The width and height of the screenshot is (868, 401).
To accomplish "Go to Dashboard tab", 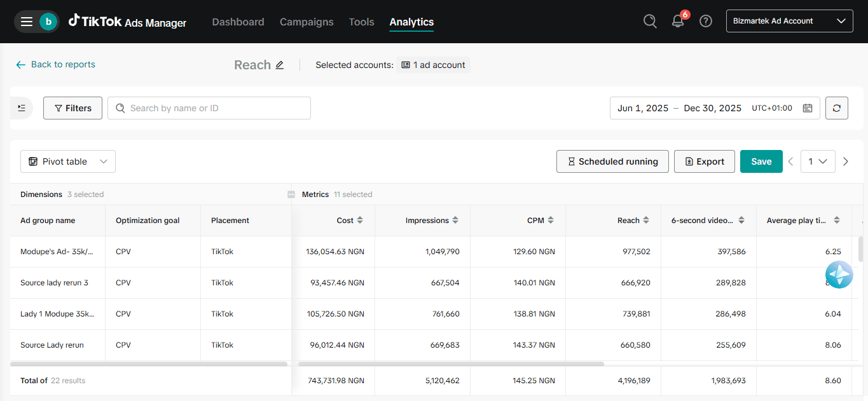I will (x=238, y=22).
